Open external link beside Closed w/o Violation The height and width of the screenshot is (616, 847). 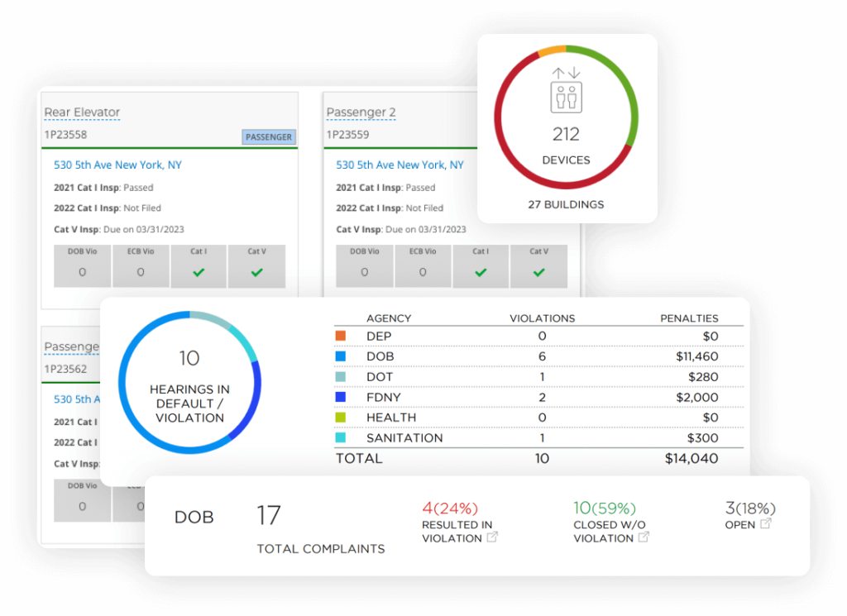644,537
